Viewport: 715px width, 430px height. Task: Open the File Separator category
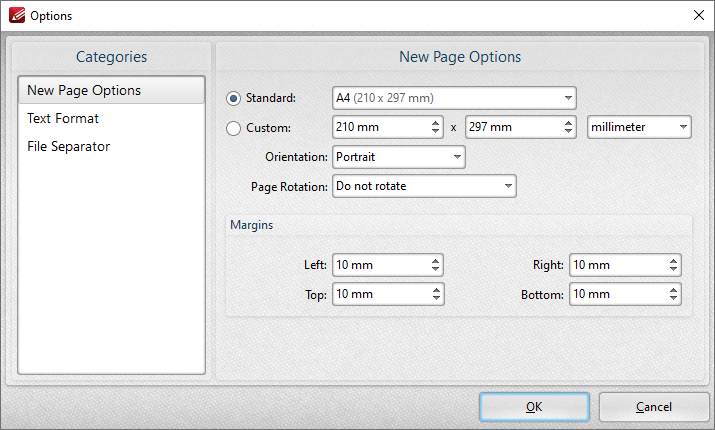pos(111,146)
